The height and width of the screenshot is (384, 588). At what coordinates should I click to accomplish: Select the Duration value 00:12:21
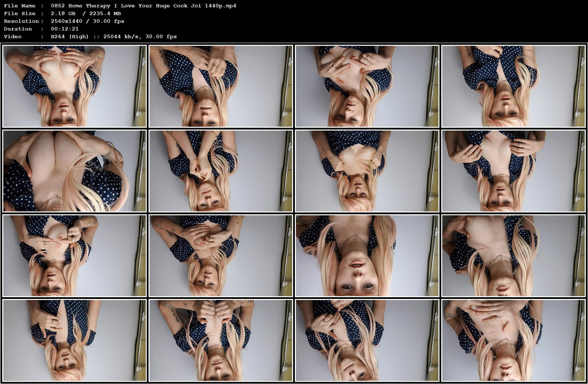pos(64,28)
